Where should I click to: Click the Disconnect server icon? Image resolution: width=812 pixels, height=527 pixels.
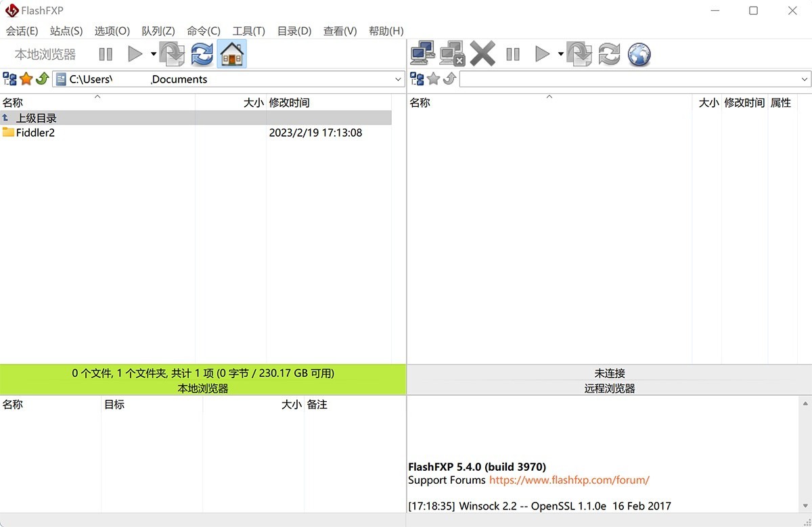click(x=450, y=52)
